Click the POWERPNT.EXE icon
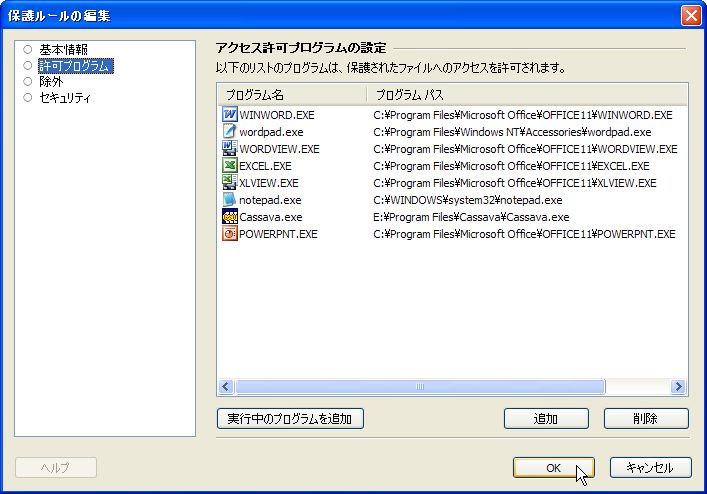 click(x=230, y=233)
